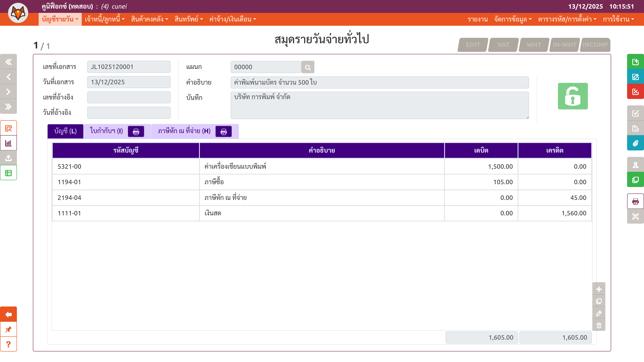Image resolution: width=644 pixels, height=362 pixels.
Task: Click the search document icon on left sidebar
Action: pyautogui.click(x=8, y=129)
